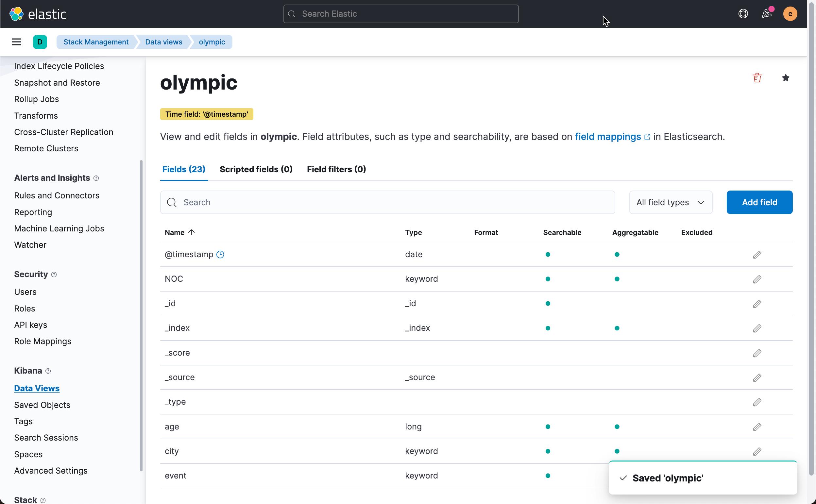Screen dimensions: 816x504
Task: Go to Stack Management breadcrumb
Action: tap(96, 42)
